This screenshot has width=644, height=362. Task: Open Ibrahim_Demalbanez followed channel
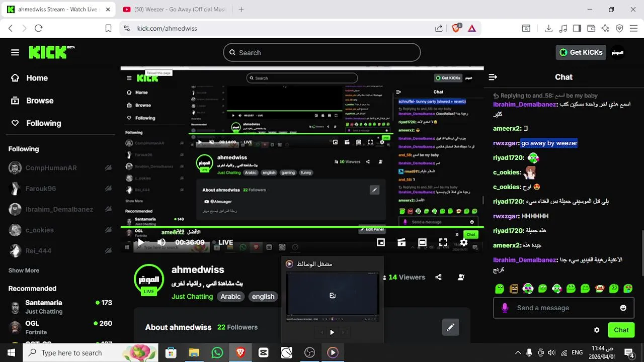point(59,209)
